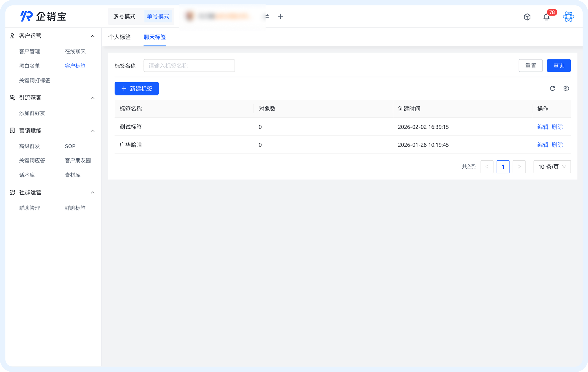Select the 营销赋能 bookmark icon
This screenshot has height=372, width=588.
[x=12, y=131]
